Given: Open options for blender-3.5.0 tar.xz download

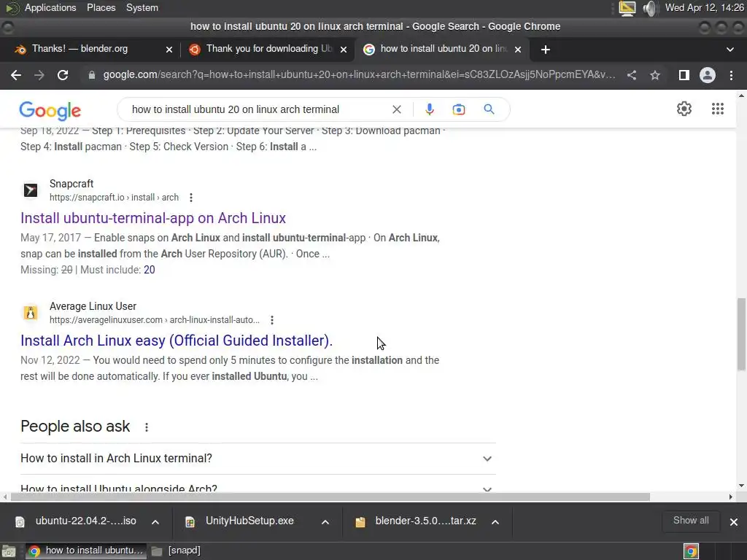Looking at the screenshot, I should [495, 522].
